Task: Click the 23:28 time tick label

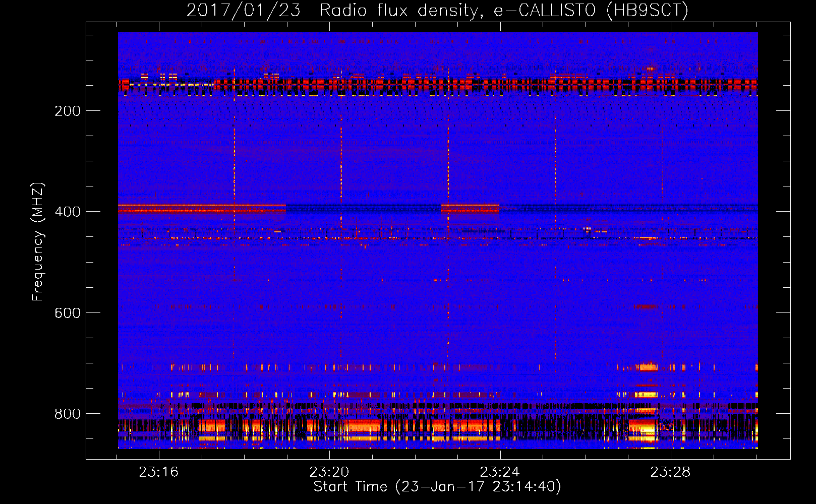Action: pyautogui.click(x=670, y=472)
